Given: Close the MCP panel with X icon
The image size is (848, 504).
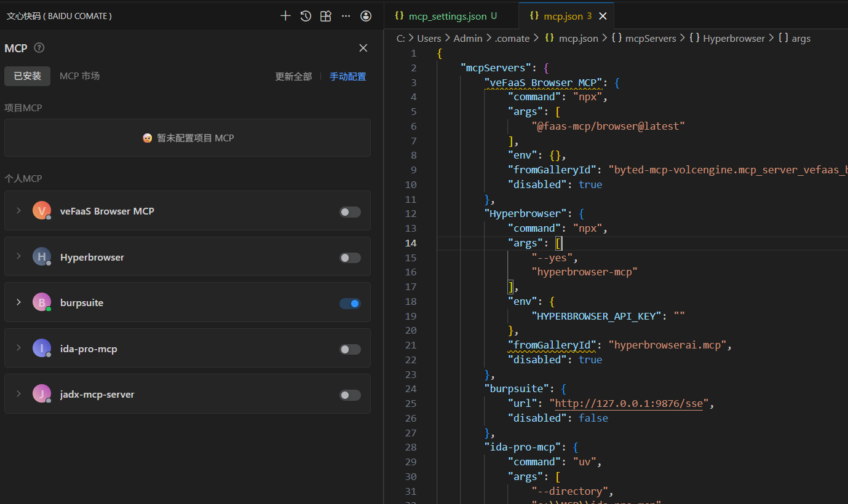Looking at the screenshot, I should [363, 48].
